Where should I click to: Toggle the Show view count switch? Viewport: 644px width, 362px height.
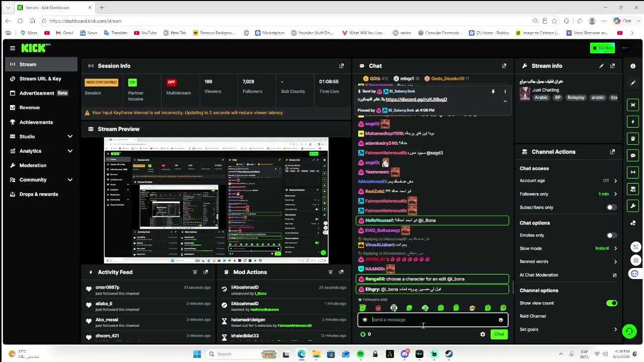coord(612,303)
